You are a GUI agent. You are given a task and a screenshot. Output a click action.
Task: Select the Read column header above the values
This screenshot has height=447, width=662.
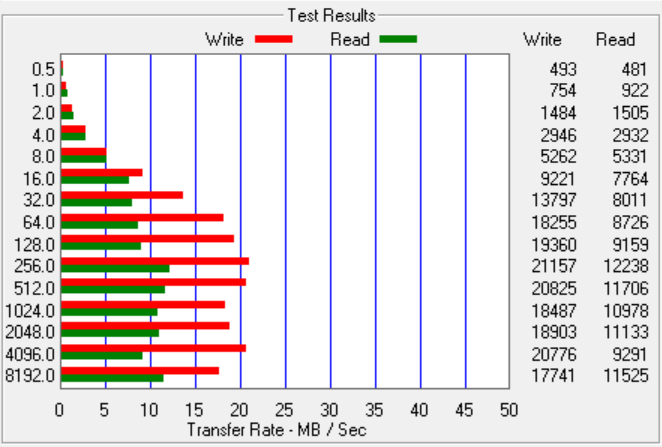pos(615,40)
